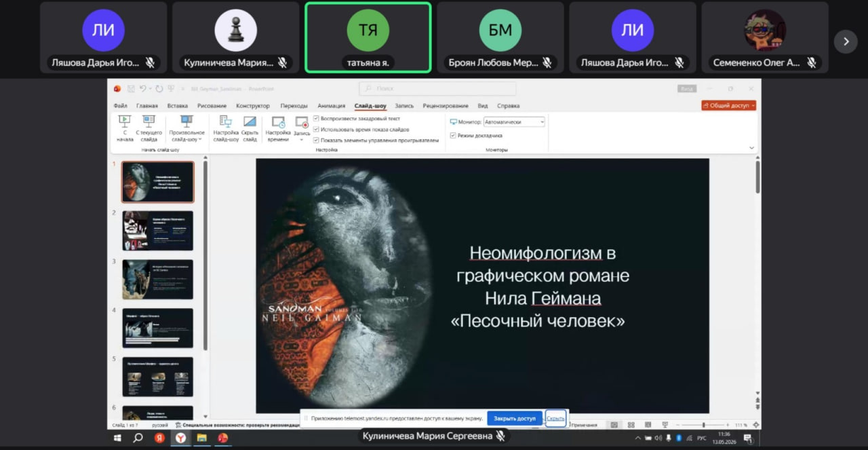This screenshot has width=868, height=450.
Task: Click the Undo arrow in quick access toolbar
Action: click(x=143, y=88)
